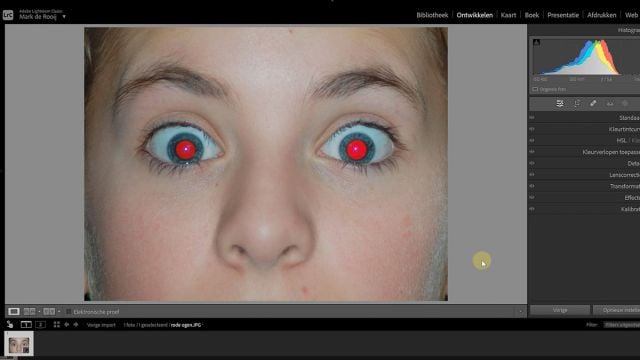Select the Edit sliders tool icon
This screenshot has width=640, height=360.
click(x=560, y=104)
